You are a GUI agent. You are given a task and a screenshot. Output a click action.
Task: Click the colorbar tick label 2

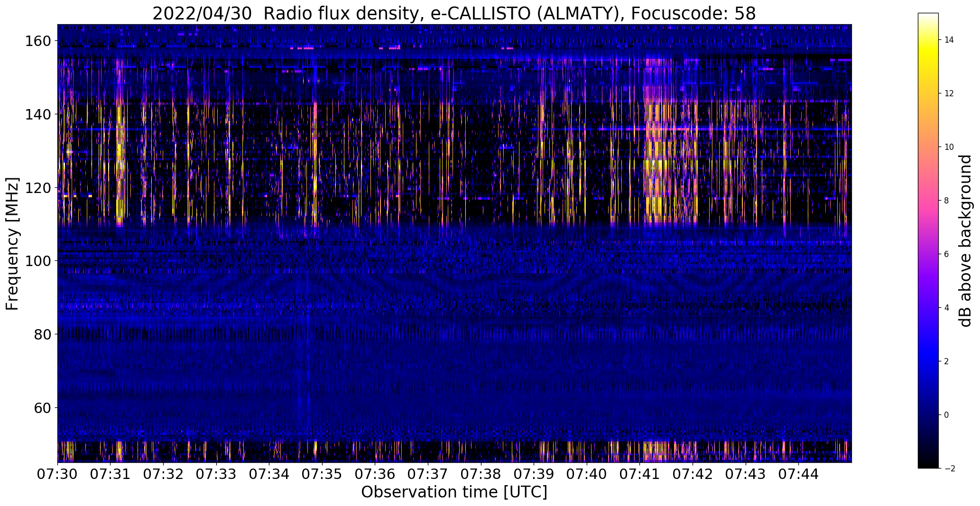pos(947,361)
